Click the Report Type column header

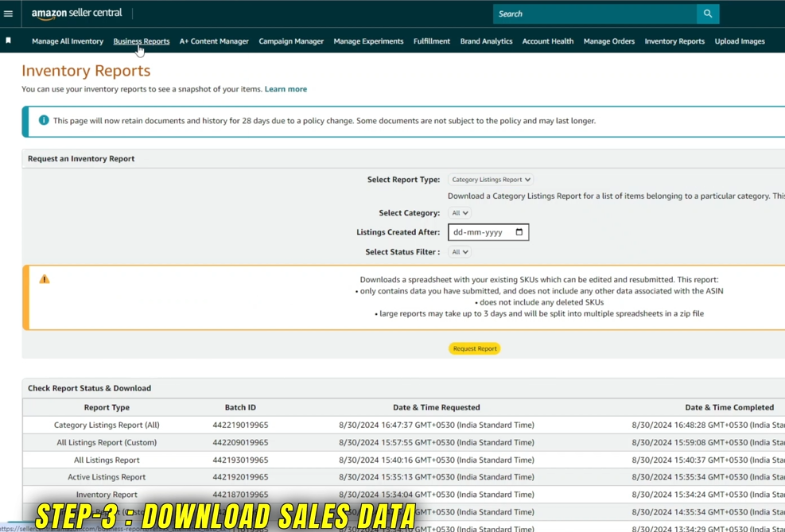click(107, 407)
